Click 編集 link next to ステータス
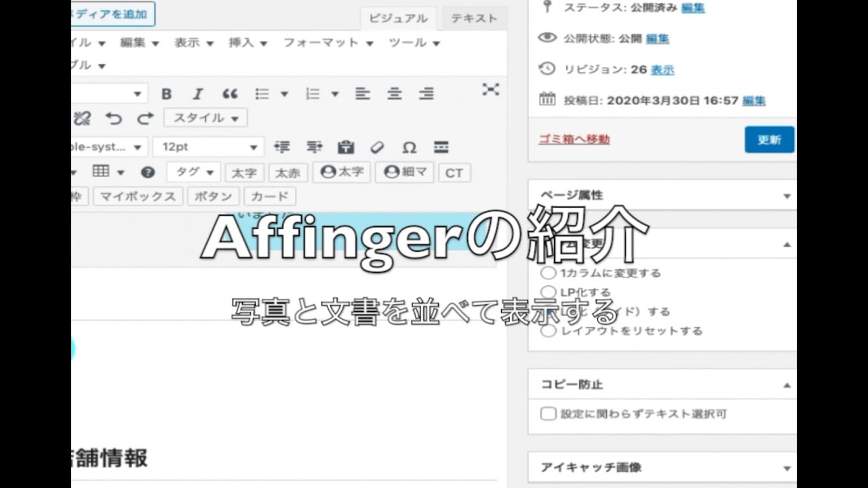 point(692,8)
